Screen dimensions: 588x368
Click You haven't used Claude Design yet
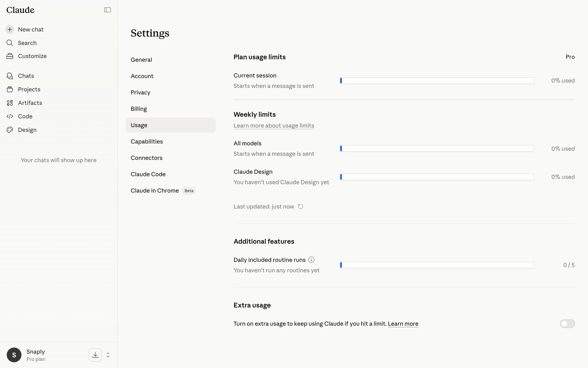point(281,182)
